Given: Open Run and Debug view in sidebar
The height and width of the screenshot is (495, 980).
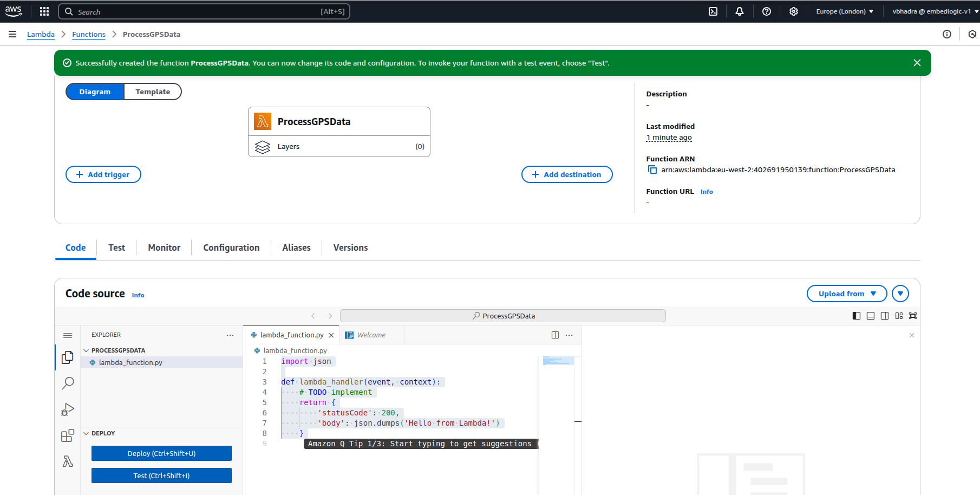Looking at the screenshot, I should coord(68,409).
